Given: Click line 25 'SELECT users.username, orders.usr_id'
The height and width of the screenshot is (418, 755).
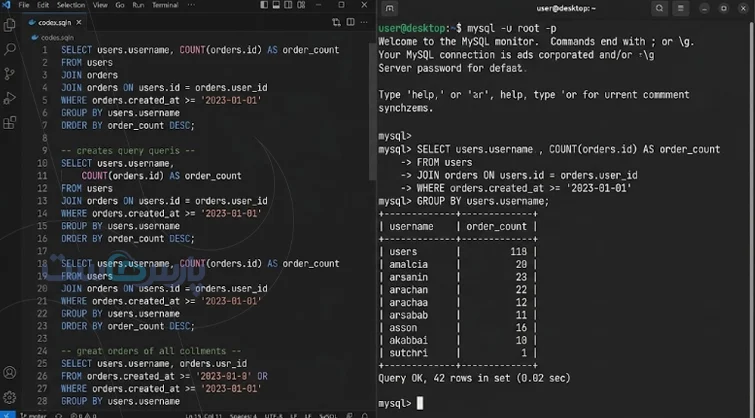Looking at the screenshot, I should pos(154,364).
